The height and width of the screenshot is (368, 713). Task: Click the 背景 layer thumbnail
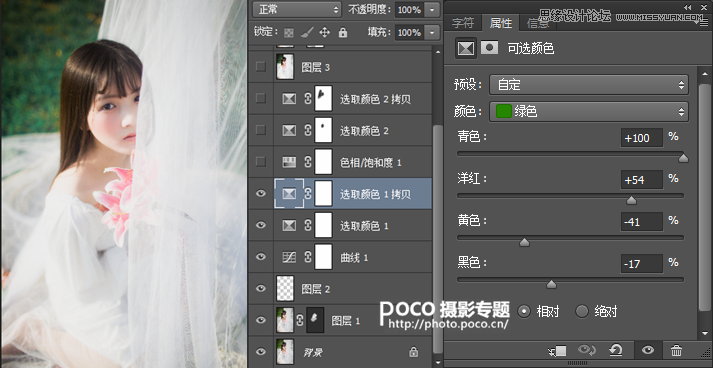(x=285, y=352)
